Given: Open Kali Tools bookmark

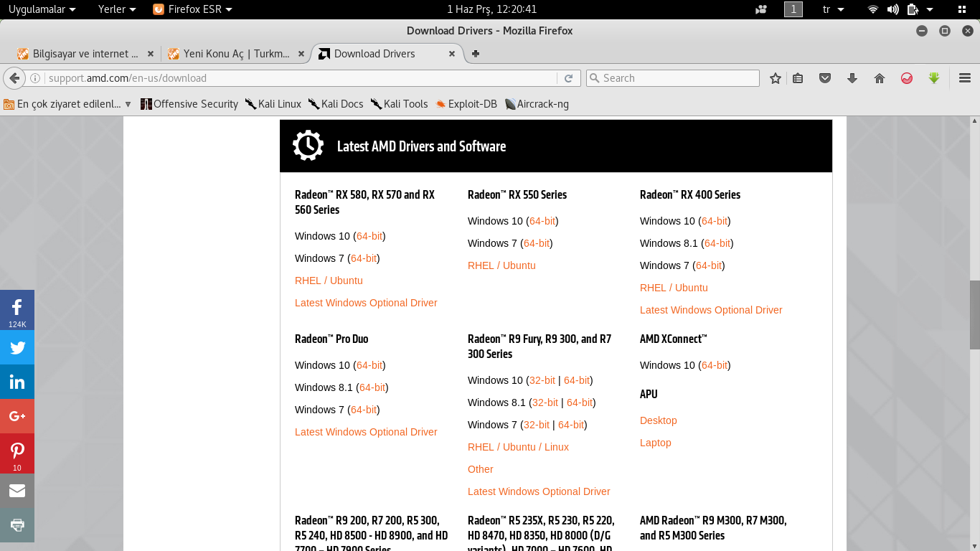Looking at the screenshot, I should 399,104.
